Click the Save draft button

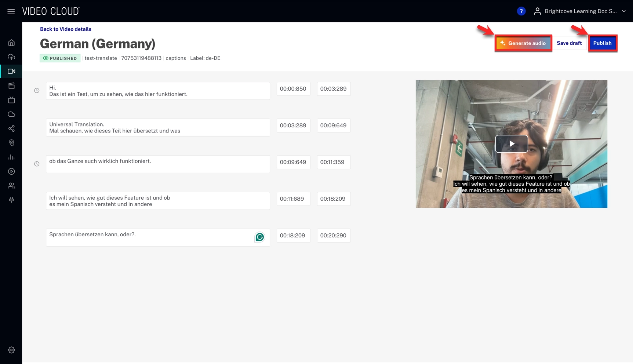569,43
